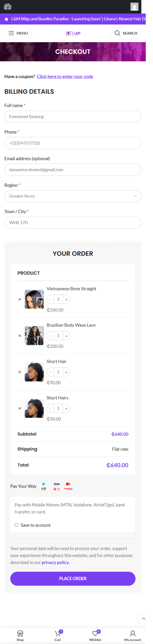Click the Full name input field
Screen dimensions: 153x644
coord(73,116)
